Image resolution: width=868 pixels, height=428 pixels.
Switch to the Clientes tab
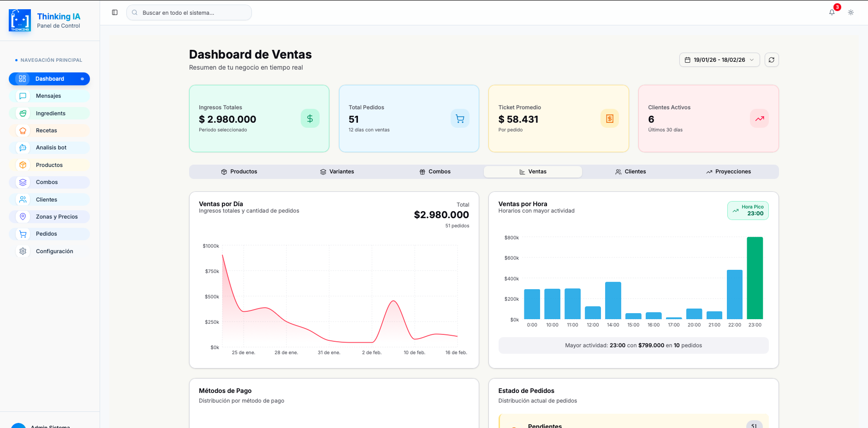630,172
